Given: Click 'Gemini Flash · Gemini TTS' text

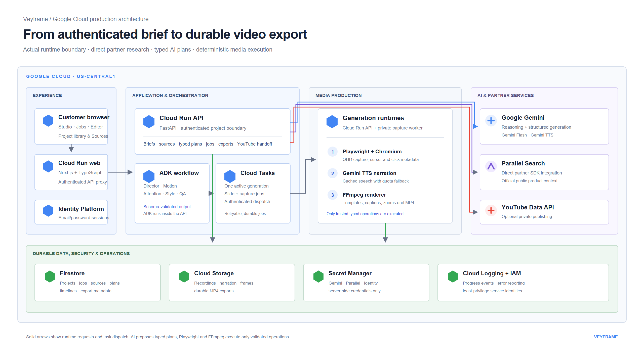Looking at the screenshot, I should click(528, 135).
